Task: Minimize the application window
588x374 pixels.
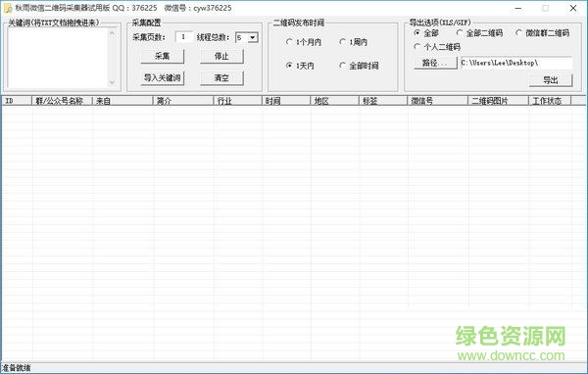Action: 518,8
